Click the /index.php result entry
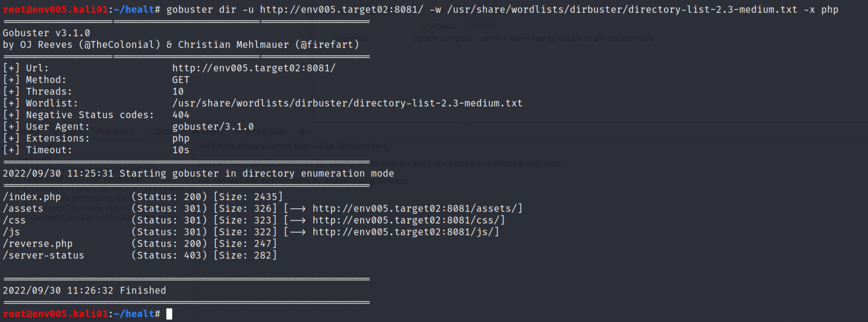The image size is (868, 322). [x=32, y=197]
